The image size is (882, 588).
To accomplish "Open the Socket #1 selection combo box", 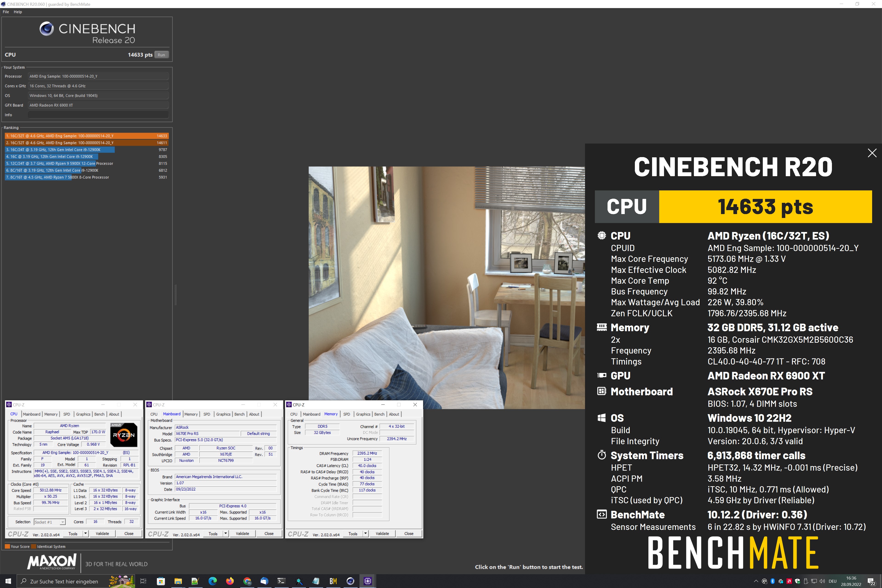I will click(50, 522).
